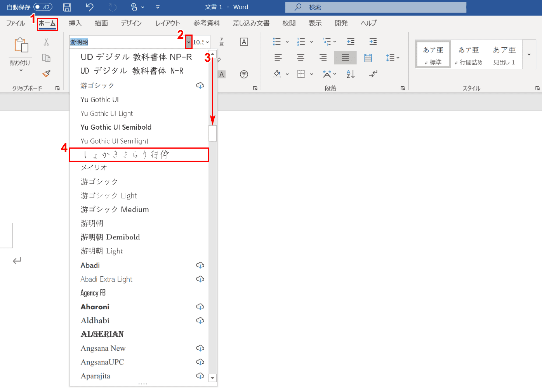The width and height of the screenshot is (542, 392).
Task: Customize the Quick Access Toolbar dropdown
Action: point(158,7)
